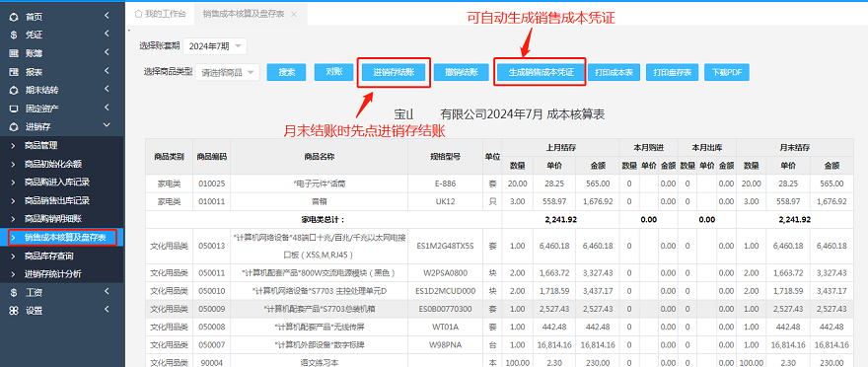This screenshot has width=868, height=367.
Task: Open the 选择账套期 2024年7期 dropdown
Action: [x=215, y=46]
